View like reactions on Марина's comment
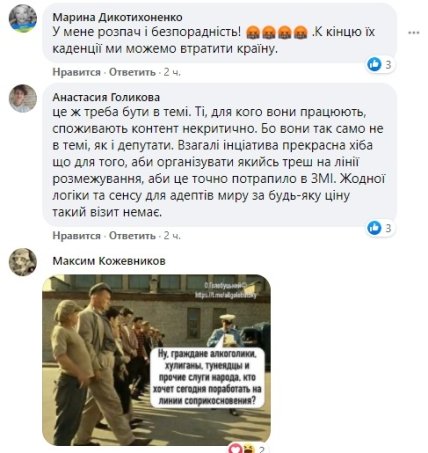This screenshot has height=453, width=428. tap(380, 64)
